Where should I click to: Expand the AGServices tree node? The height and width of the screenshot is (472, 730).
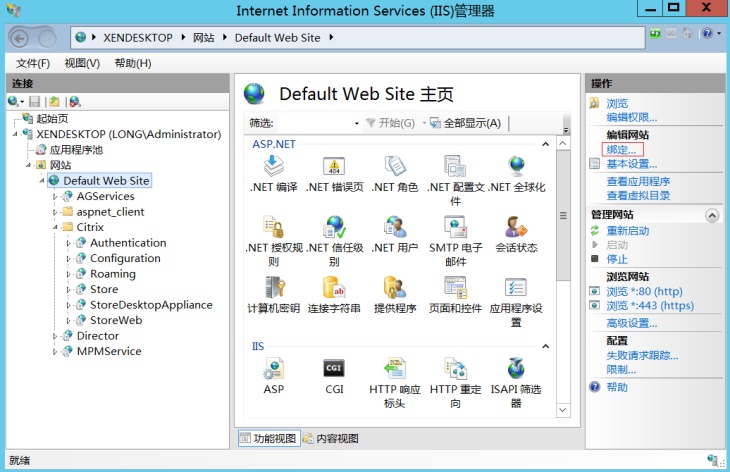coord(55,197)
